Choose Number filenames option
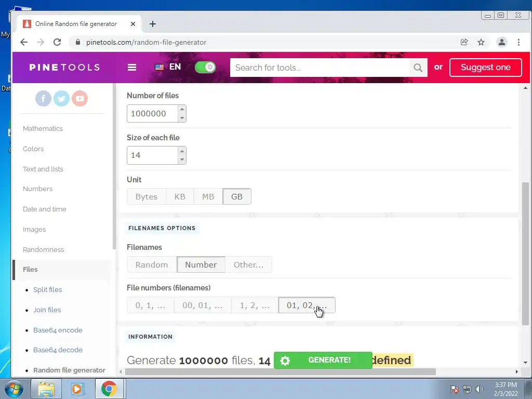 (201, 264)
